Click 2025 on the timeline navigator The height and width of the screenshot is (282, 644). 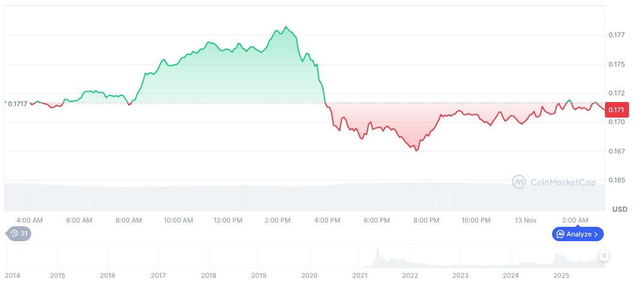click(561, 275)
